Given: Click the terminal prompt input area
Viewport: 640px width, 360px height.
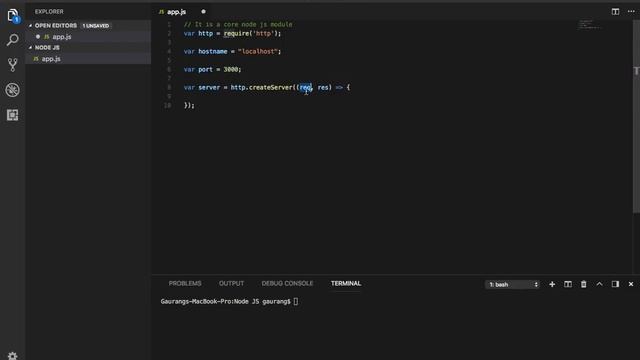Looking at the screenshot, I should tap(296, 302).
